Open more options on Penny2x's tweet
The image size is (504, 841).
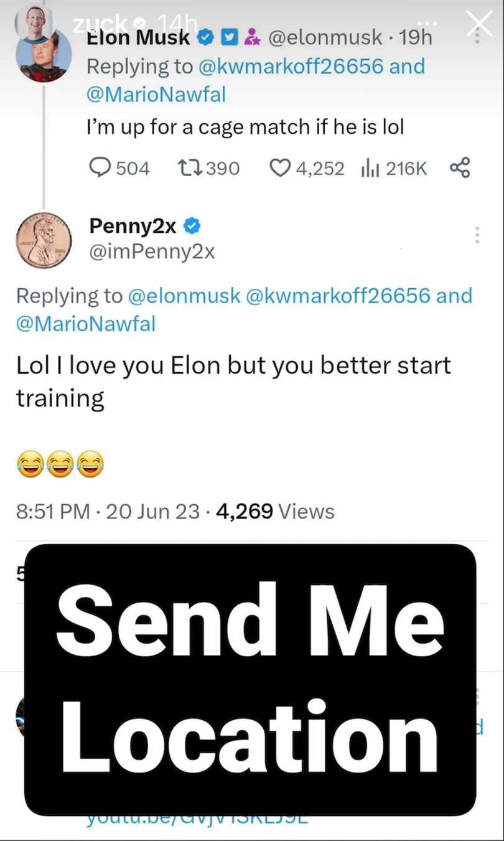click(x=477, y=235)
